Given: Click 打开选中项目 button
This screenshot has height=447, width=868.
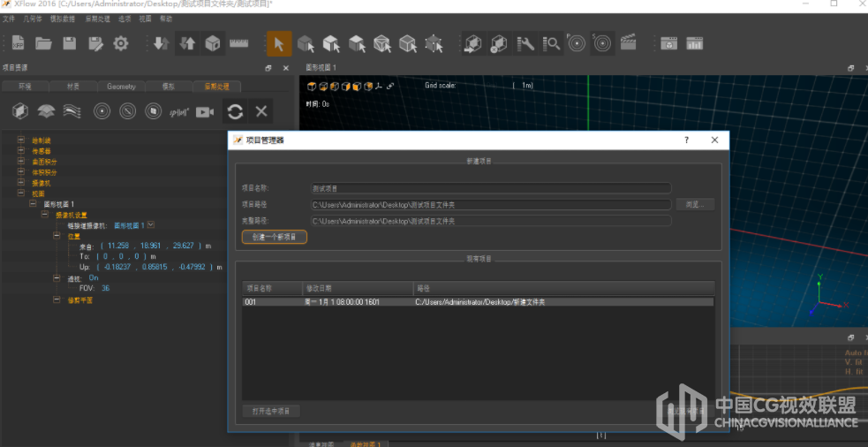Looking at the screenshot, I should pos(271,411).
